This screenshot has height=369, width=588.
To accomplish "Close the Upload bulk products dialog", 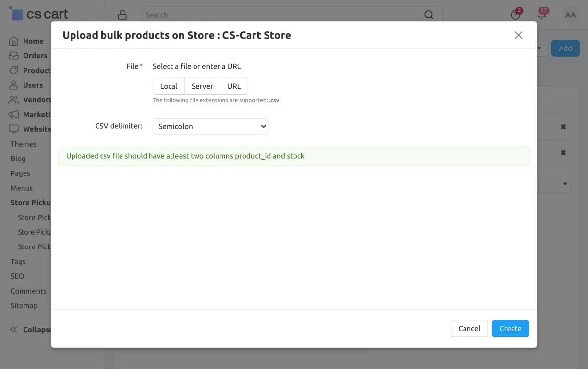I will point(518,35).
